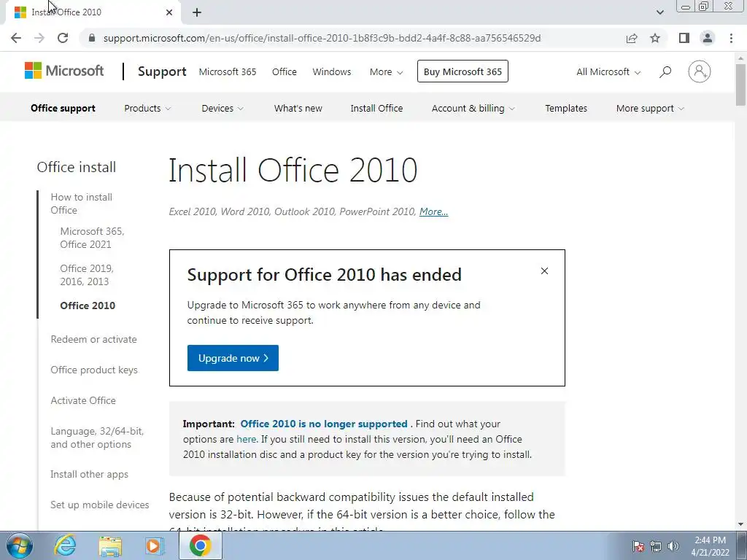Select the Office 2010 sidebar item
This screenshot has width=747, height=560.
pos(88,306)
